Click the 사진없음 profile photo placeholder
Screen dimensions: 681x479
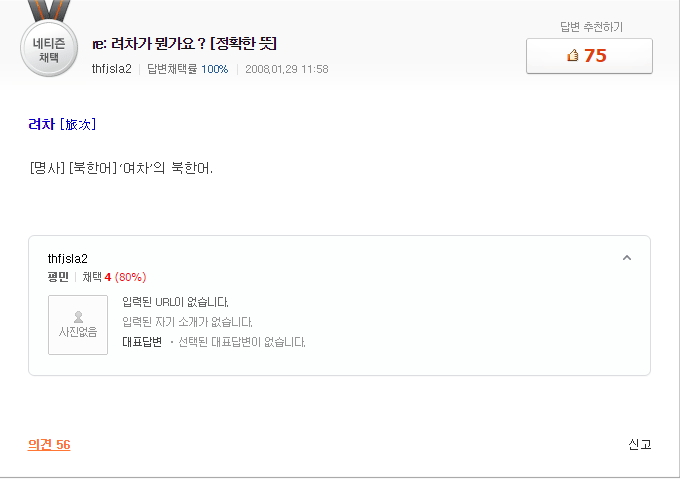78,325
